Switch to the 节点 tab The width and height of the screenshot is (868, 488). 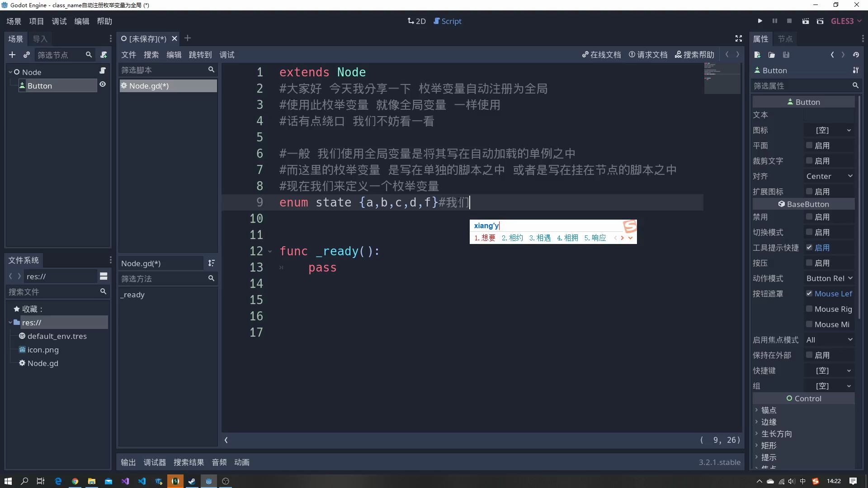pos(785,39)
